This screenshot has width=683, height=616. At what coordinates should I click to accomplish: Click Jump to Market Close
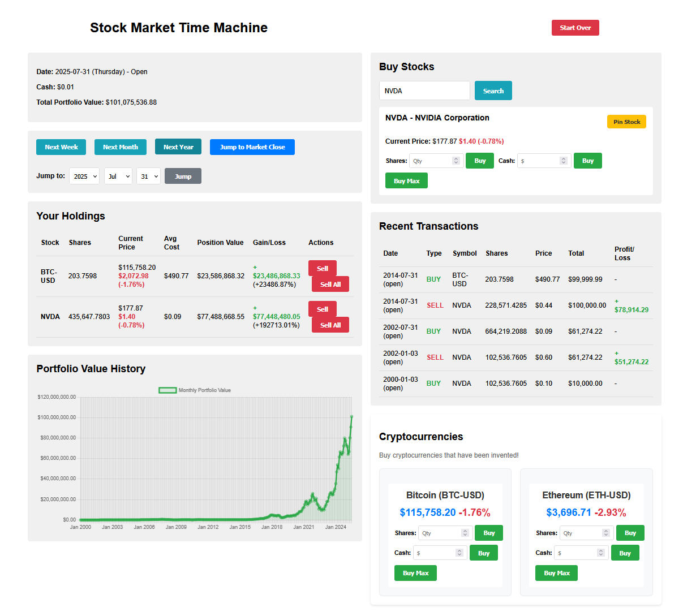[x=252, y=147]
